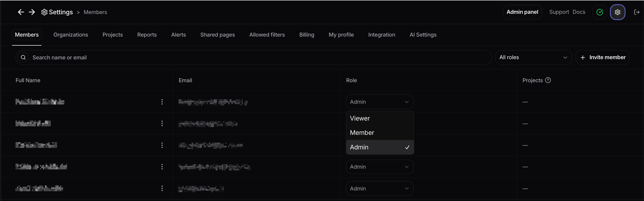Viewport: 644px width, 201px height.
Task: Open the All roles filter dropdown
Action: pyautogui.click(x=534, y=57)
